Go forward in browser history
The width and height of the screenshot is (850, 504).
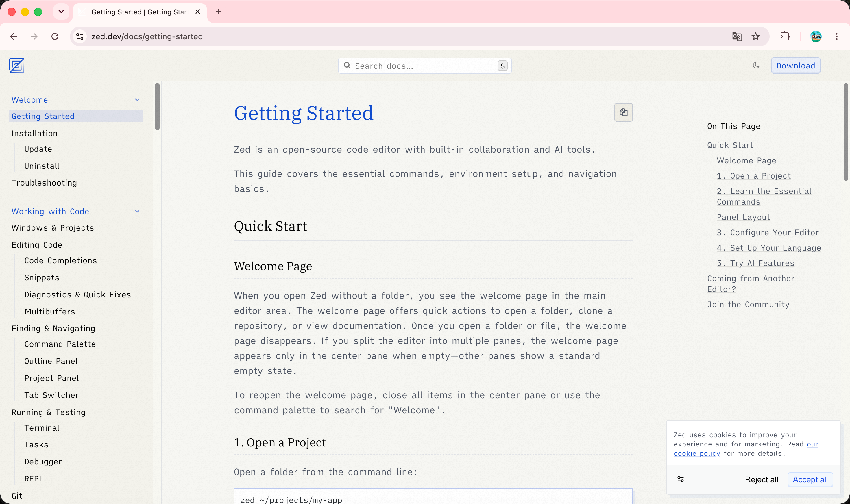point(34,36)
